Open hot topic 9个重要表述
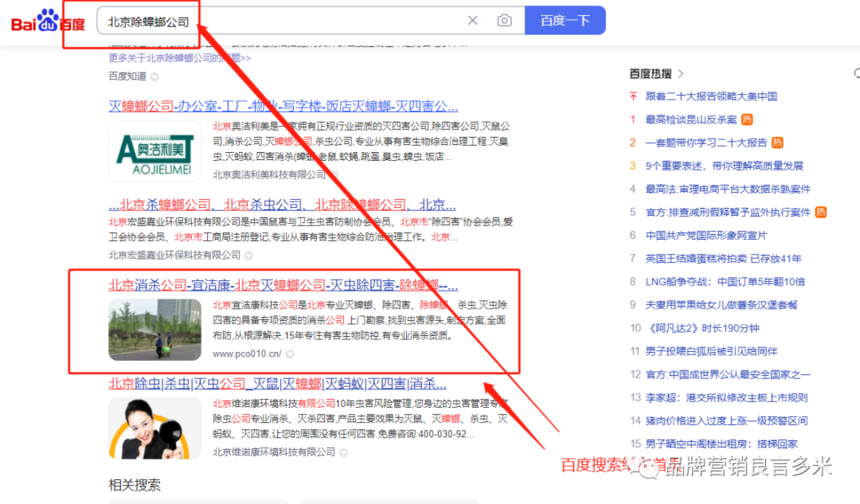Image resolution: width=860 pixels, height=504 pixels. pyautogui.click(x=724, y=166)
